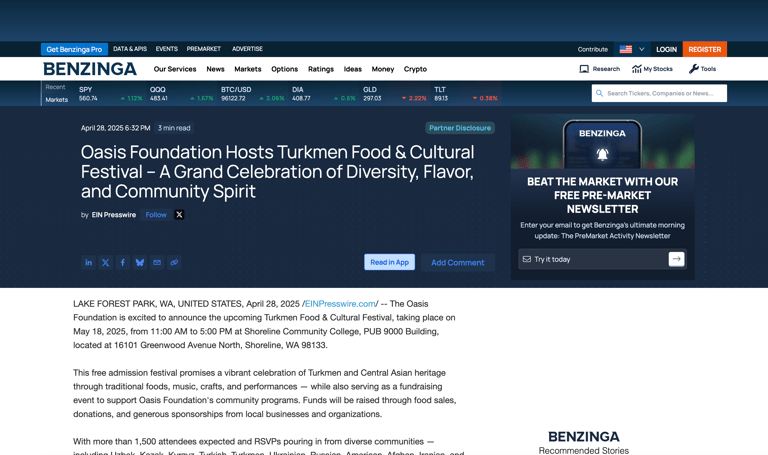This screenshot has width=768, height=455.
Task: Open the Money menu
Action: [x=383, y=69]
